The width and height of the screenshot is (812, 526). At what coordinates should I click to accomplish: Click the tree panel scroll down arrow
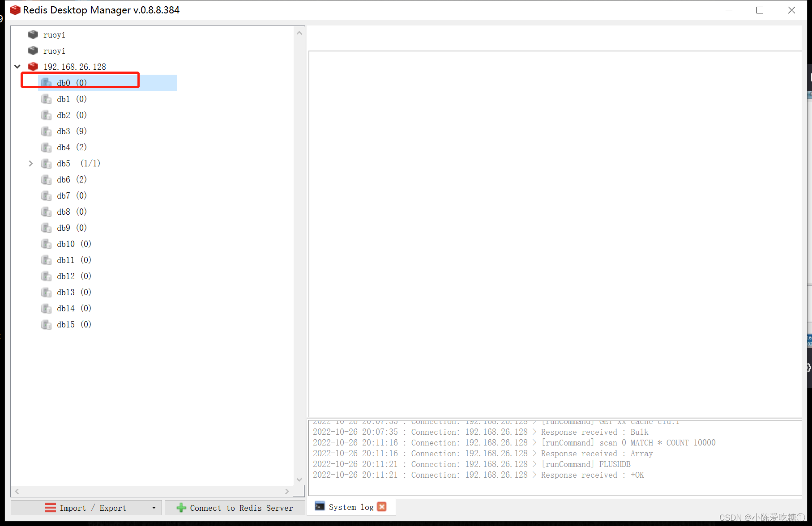[299, 479]
